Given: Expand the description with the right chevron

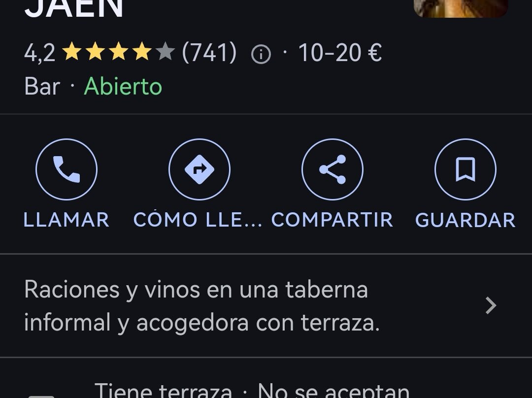Looking at the screenshot, I should (x=491, y=305).
